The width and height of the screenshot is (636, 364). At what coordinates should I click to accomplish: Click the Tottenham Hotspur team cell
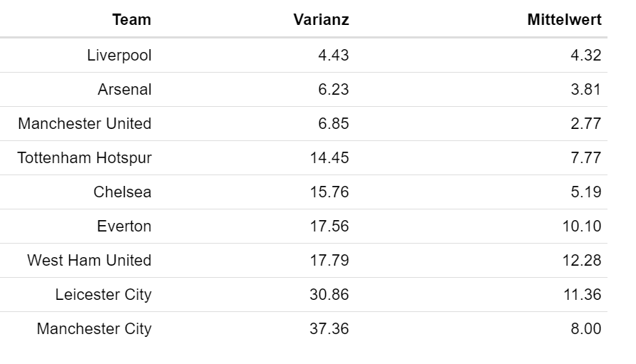click(84, 157)
